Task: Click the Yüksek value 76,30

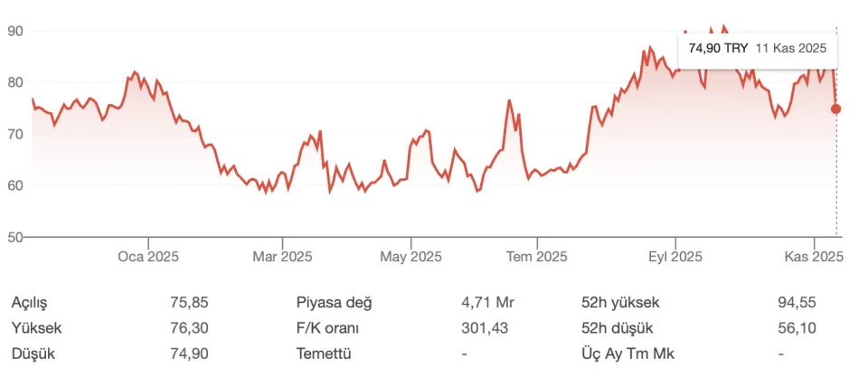Action: [x=190, y=328]
